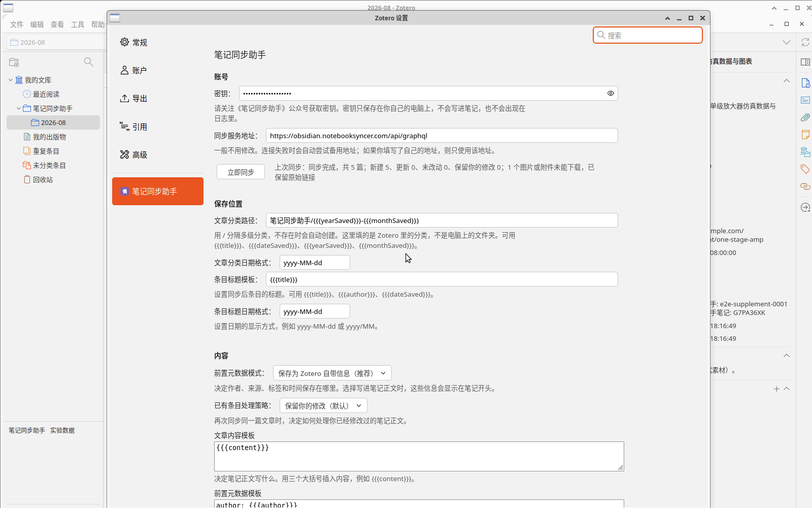The width and height of the screenshot is (812, 508).
Task: Click the new collection icon in Zotero
Action: point(14,62)
